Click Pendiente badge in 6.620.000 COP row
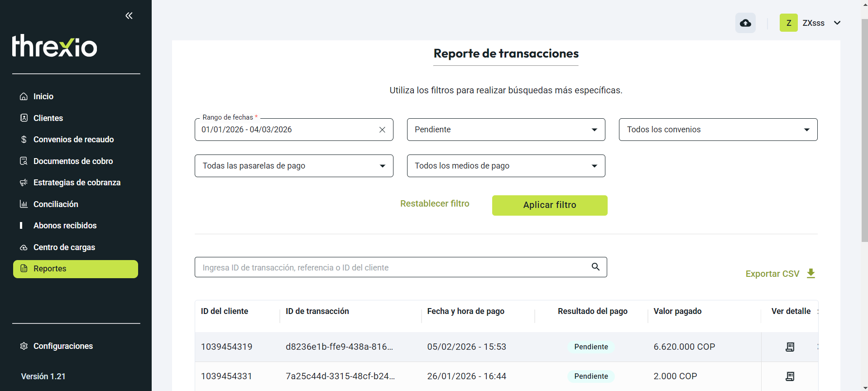The image size is (868, 391). (591, 347)
